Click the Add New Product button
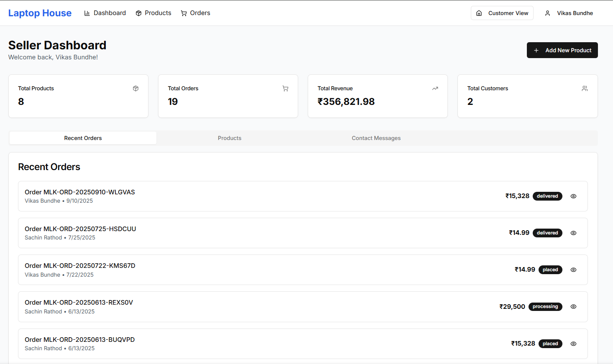 [562, 50]
